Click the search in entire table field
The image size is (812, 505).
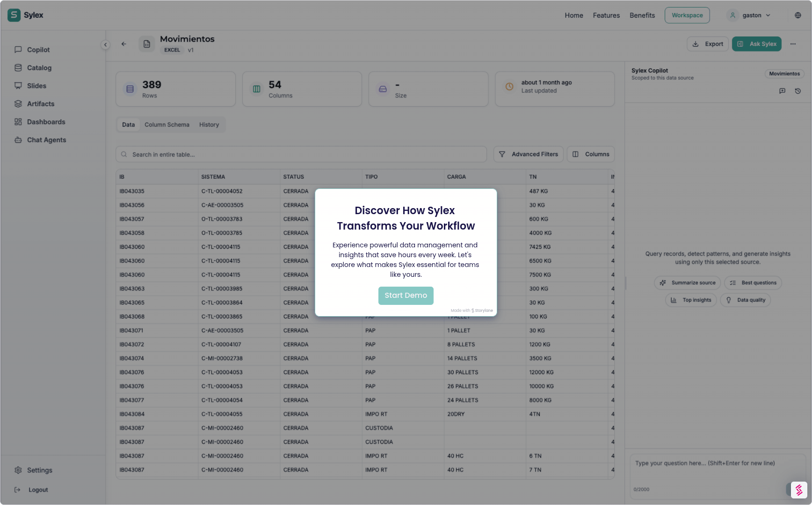pos(301,154)
